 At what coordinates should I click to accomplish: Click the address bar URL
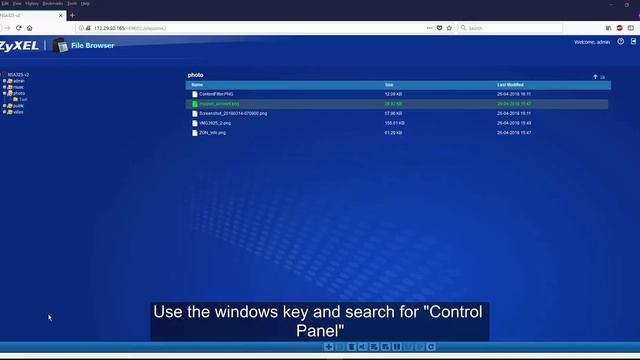[130, 28]
